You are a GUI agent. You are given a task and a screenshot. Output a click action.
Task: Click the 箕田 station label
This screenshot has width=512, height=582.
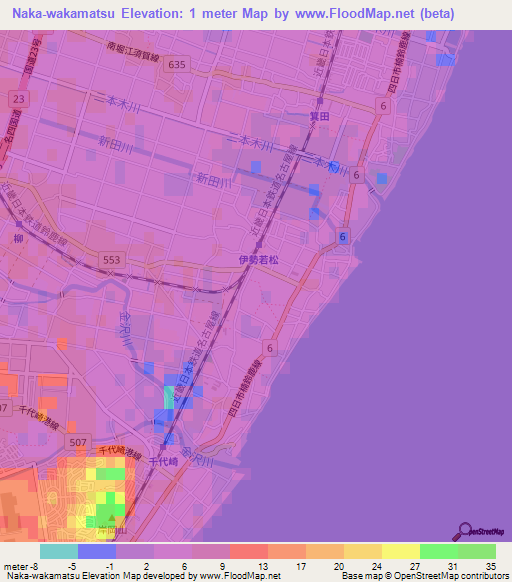click(x=320, y=117)
